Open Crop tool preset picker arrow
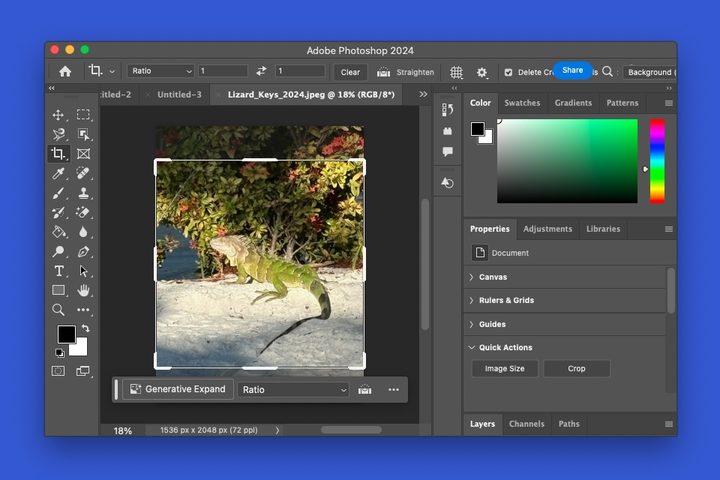This screenshot has height=480, width=720. click(x=112, y=71)
